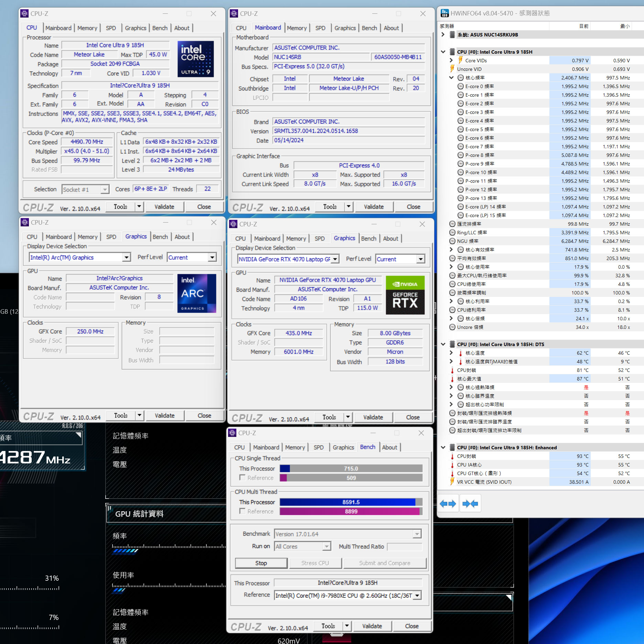This screenshot has width=644, height=644.
Task: Click Stop button in Bench window
Action: (x=261, y=563)
